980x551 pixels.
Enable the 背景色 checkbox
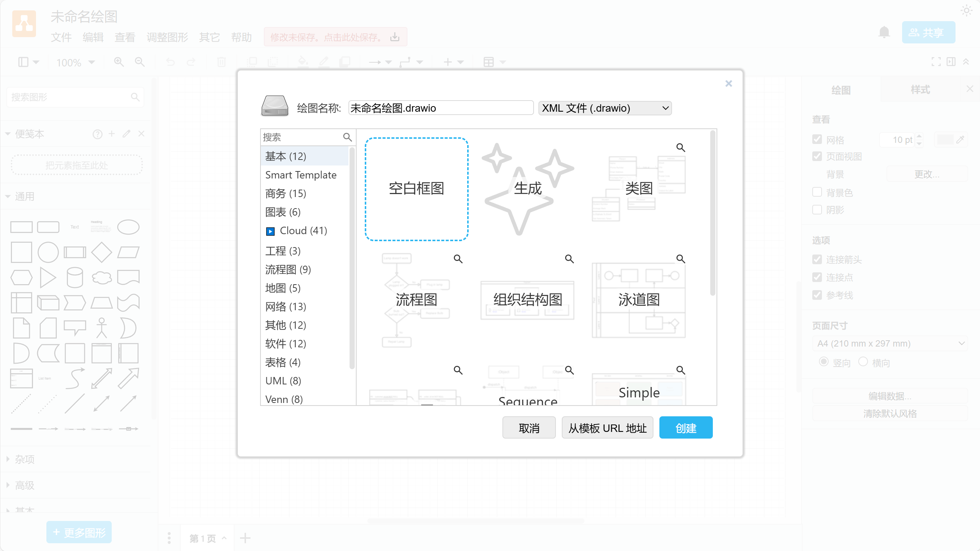point(817,192)
